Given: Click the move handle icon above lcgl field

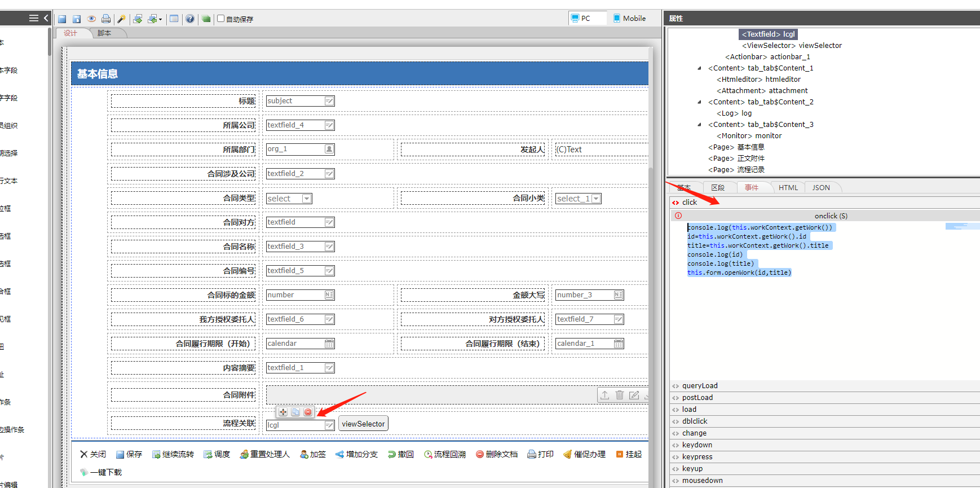Looking at the screenshot, I should click(x=283, y=412).
